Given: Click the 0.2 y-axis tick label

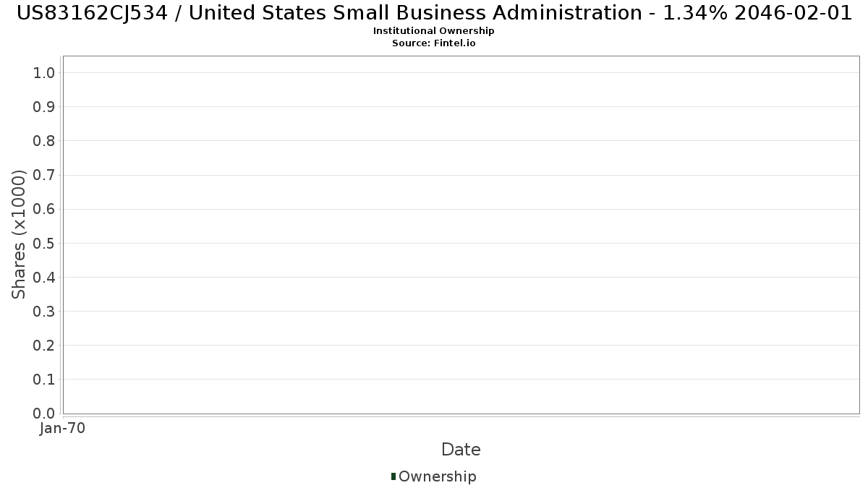Looking at the screenshot, I should click(44, 346).
